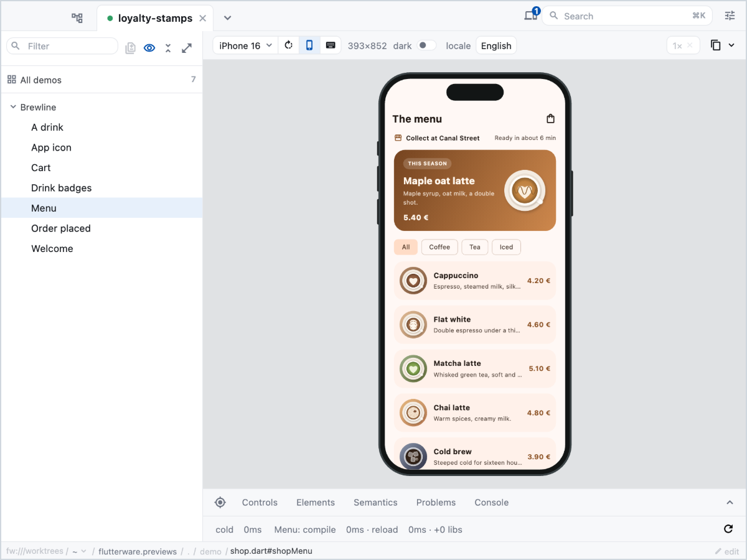Rotate the device orientation
The height and width of the screenshot is (560, 747).
289,45
